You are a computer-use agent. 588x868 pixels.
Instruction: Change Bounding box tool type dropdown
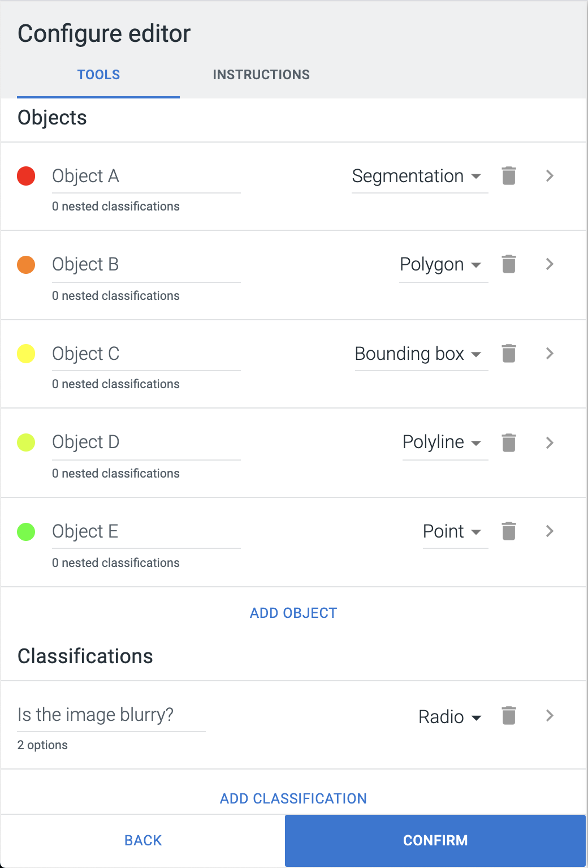click(x=421, y=354)
